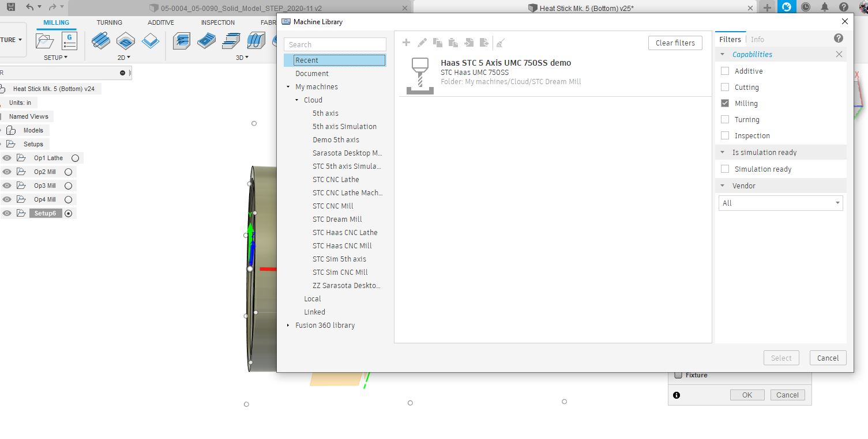
Task: Click the paste machine icon
Action: coord(453,43)
